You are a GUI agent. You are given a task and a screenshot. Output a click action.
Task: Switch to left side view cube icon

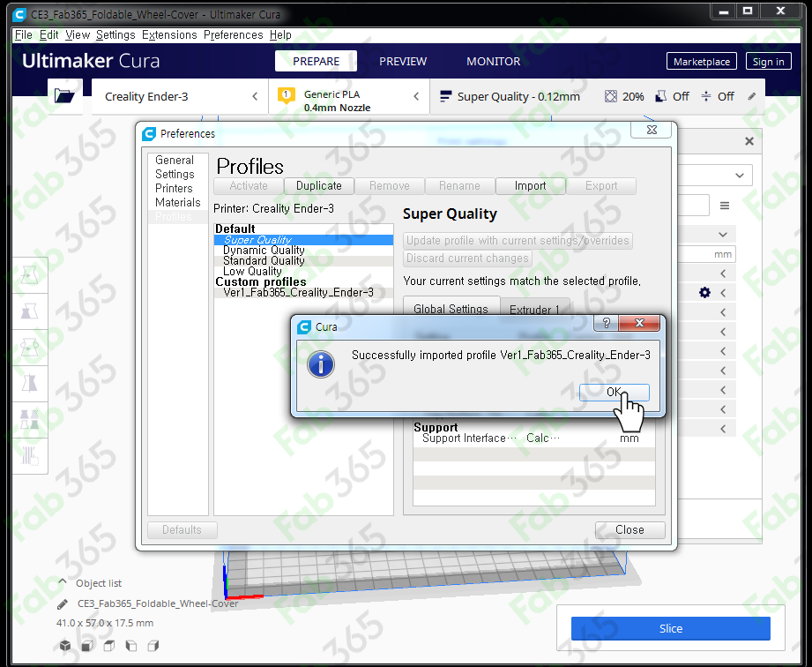[131, 645]
